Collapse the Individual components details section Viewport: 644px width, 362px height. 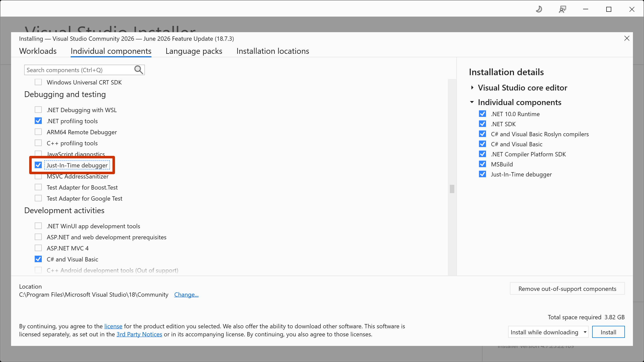coord(472,102)
